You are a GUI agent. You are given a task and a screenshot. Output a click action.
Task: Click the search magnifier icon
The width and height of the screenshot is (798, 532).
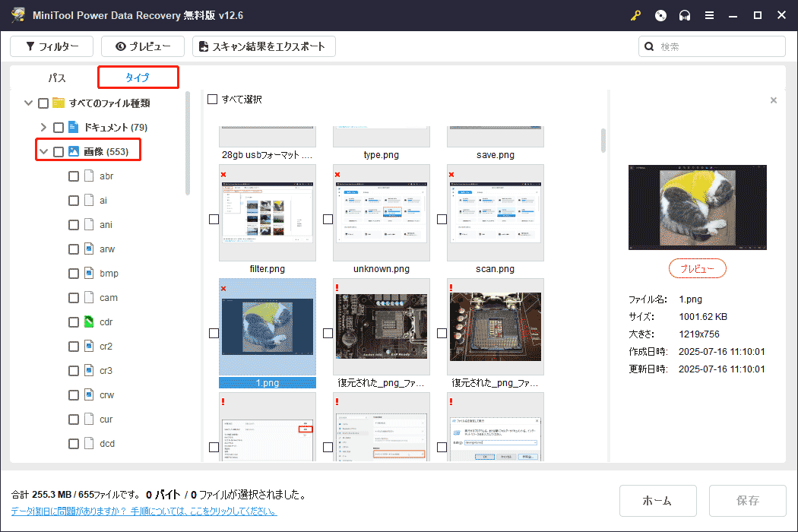[649, 46]
